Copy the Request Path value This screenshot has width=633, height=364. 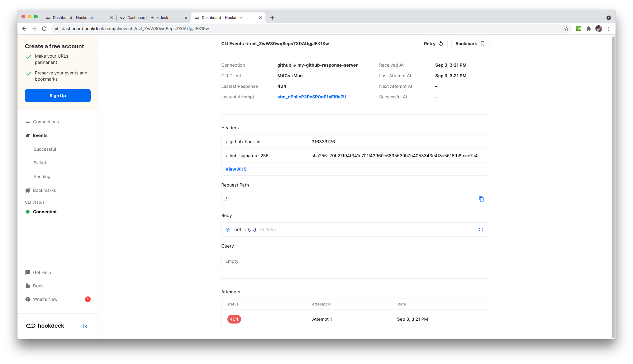tap(481, 199)
